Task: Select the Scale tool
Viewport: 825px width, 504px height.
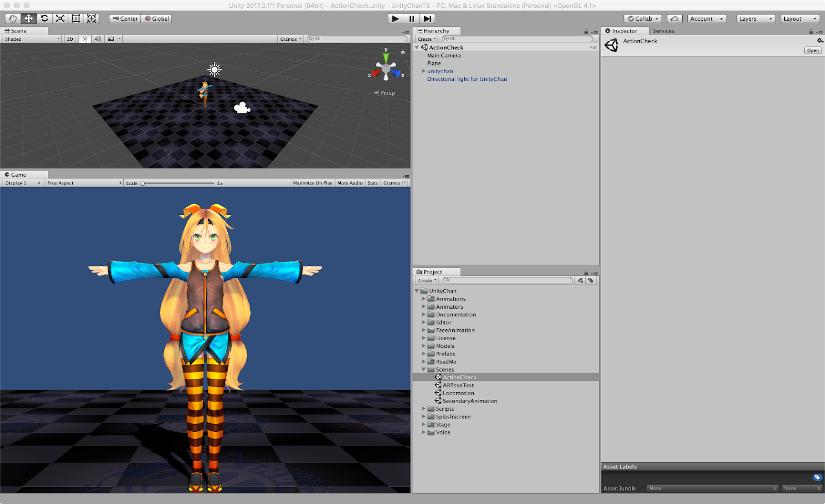Action: [x=60, y=18]
